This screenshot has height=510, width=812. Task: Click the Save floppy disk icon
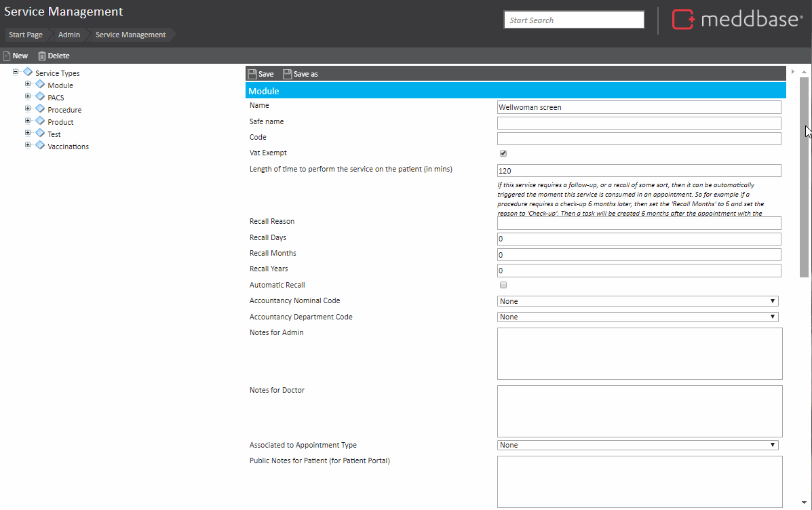tap(252, 74)
